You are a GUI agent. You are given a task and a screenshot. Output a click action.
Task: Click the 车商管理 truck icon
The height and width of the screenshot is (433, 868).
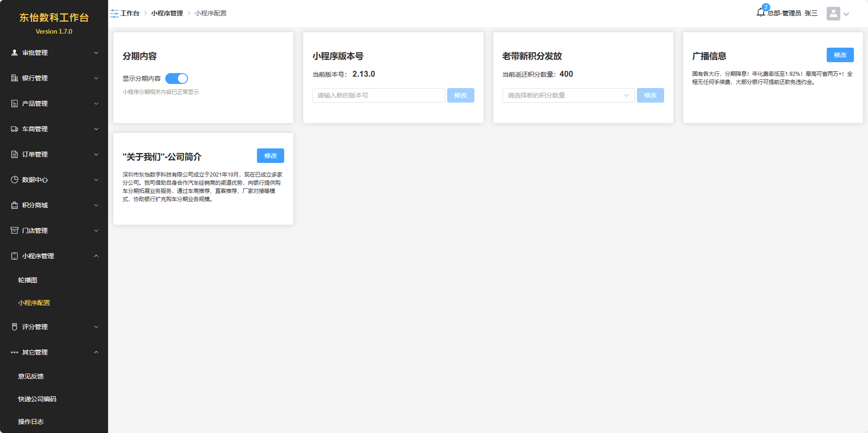tap(15, 129)
